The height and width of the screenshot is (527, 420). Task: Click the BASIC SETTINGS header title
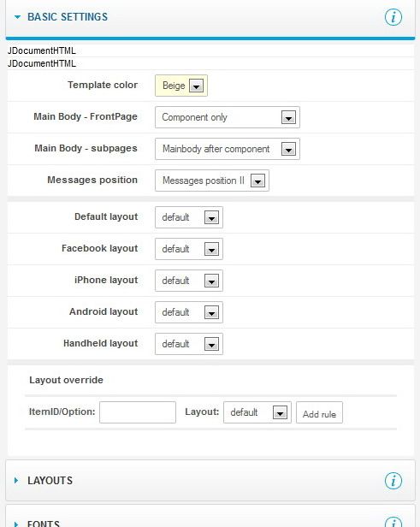click(68, 17)
